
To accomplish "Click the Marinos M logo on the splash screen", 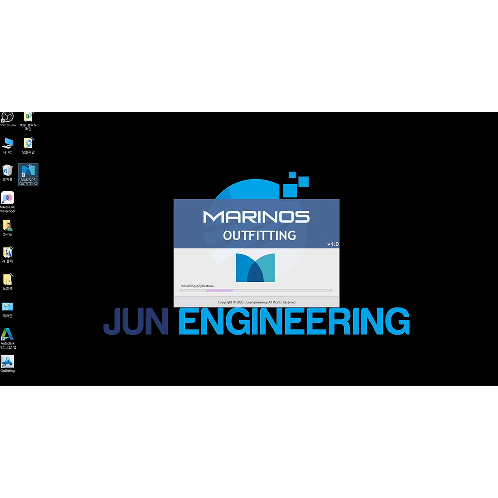I will [x=255, y=268].
